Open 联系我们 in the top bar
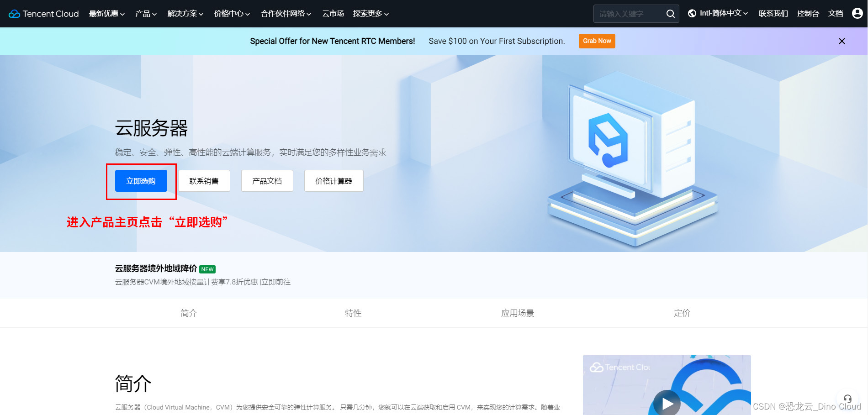Viewport: 868px width, 415px height. coord(773,14)
